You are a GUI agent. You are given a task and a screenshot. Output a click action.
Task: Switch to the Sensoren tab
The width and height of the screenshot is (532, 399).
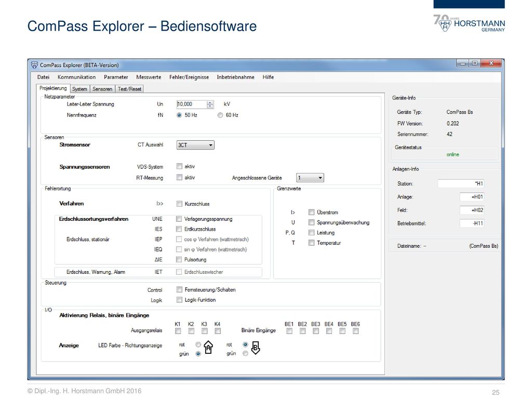(x=102, y=89)
